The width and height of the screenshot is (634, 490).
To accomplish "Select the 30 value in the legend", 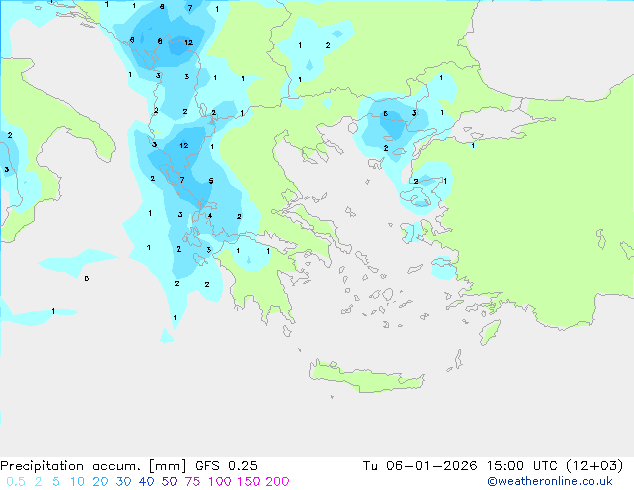I will [123, 482].
